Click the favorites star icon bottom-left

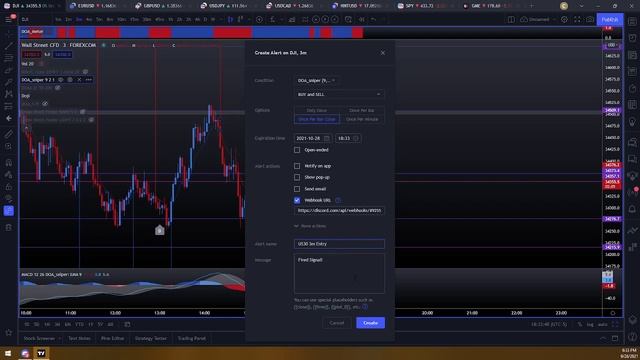tap(9, 333)
